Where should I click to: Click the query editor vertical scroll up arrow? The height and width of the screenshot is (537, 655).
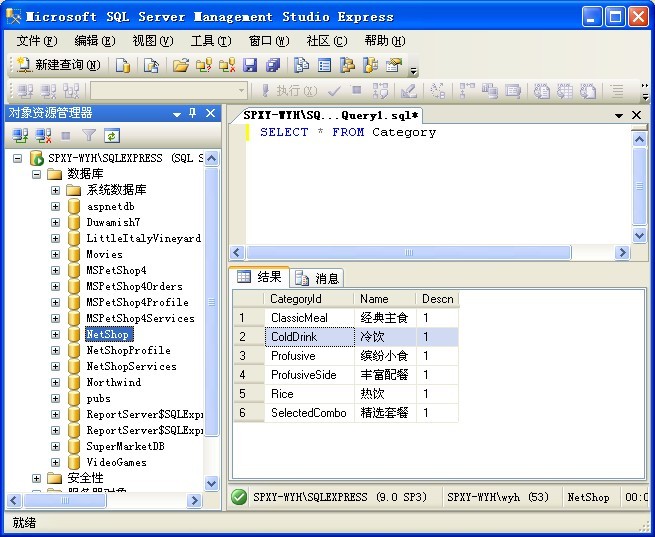click(640, 139)
